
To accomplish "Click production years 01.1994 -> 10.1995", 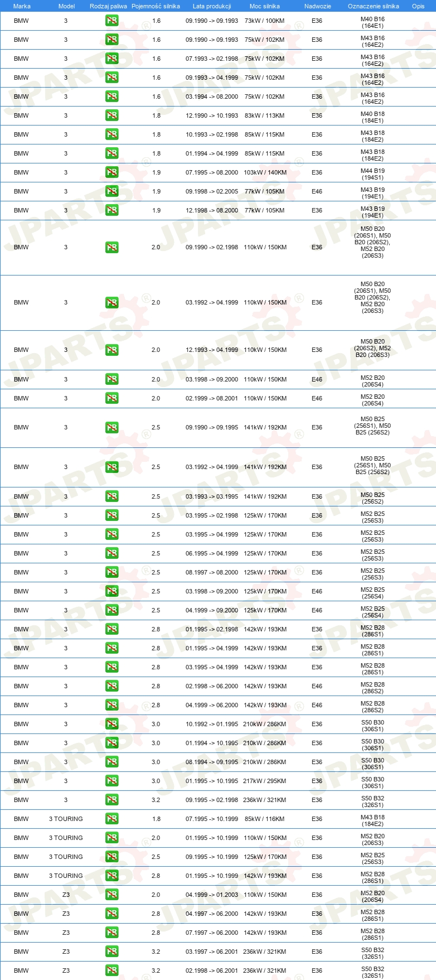I will coord(212,743).
